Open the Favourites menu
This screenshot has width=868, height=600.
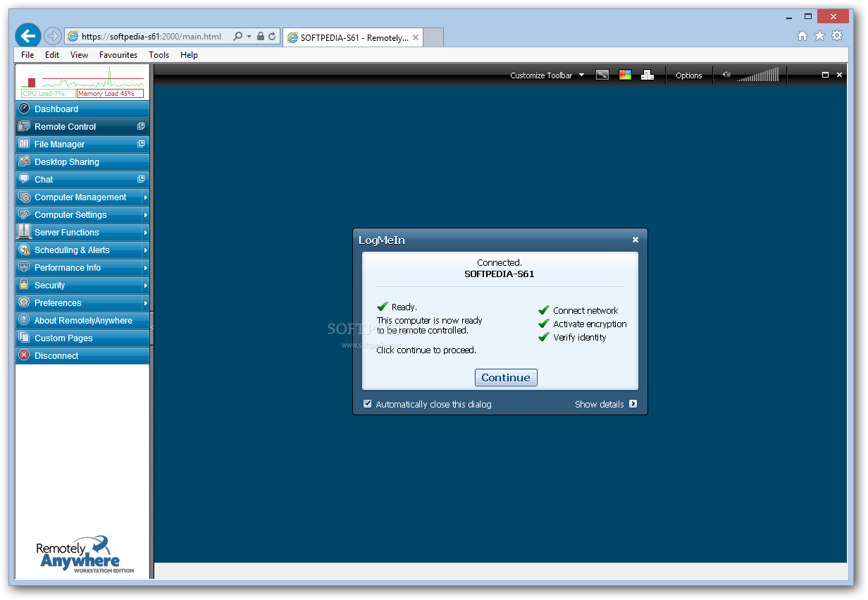point(118,55)
